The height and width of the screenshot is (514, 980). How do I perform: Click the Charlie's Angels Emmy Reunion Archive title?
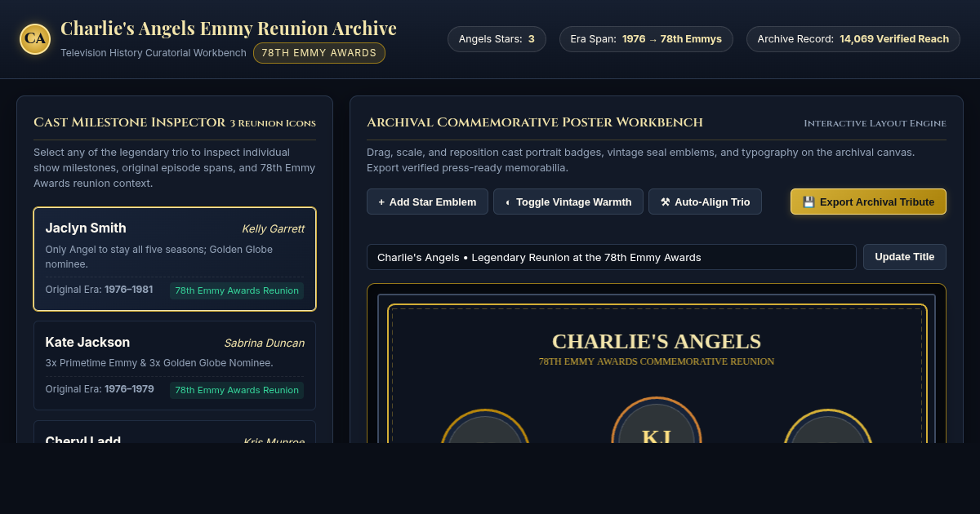[x=229, y=29]
